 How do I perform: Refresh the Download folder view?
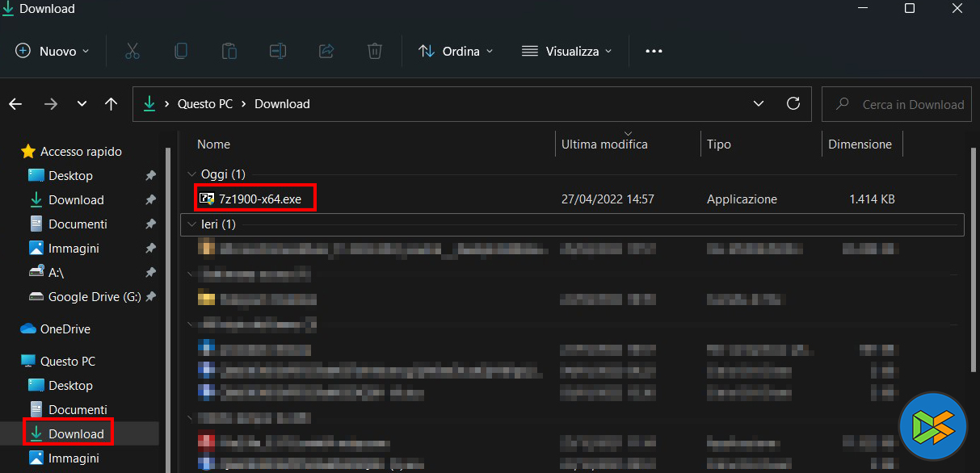793,103
